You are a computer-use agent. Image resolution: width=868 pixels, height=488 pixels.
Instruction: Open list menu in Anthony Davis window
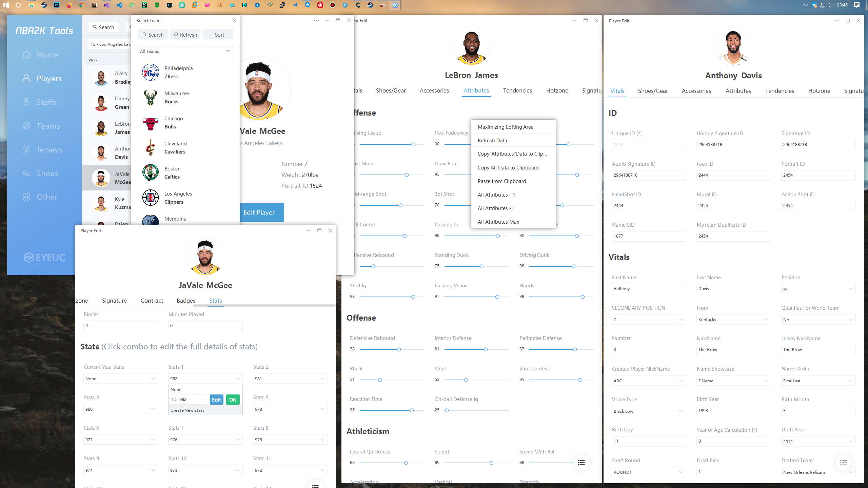[843, 463]
